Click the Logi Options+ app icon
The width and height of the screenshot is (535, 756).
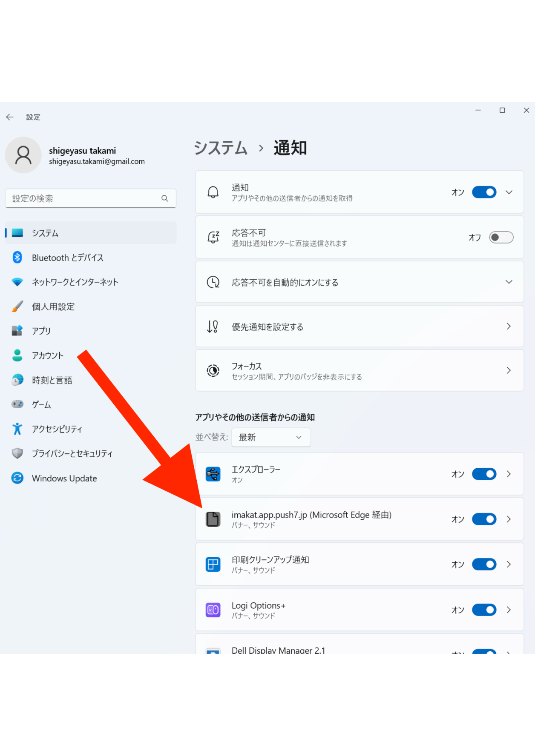[213, 610]
